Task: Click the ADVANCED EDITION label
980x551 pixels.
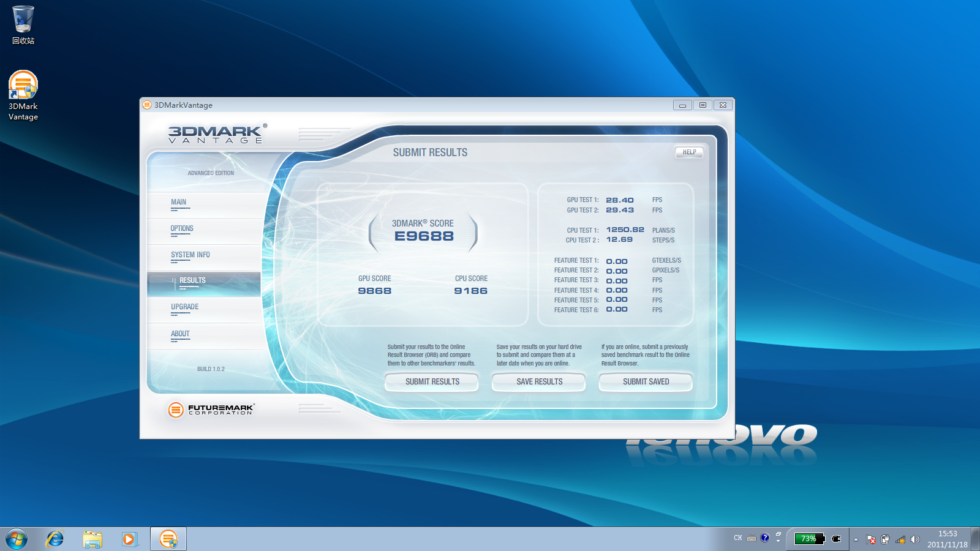Action: click(x=211, y=173)
